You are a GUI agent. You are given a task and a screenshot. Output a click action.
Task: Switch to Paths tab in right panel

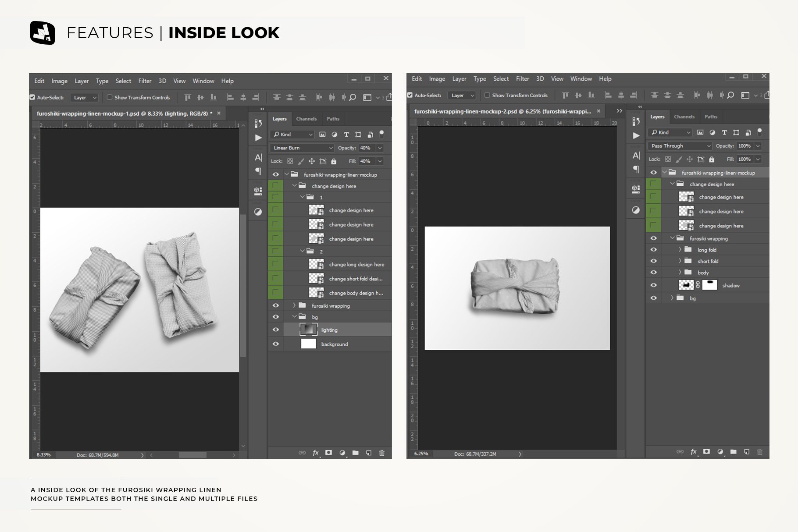[x=711, y=117]
